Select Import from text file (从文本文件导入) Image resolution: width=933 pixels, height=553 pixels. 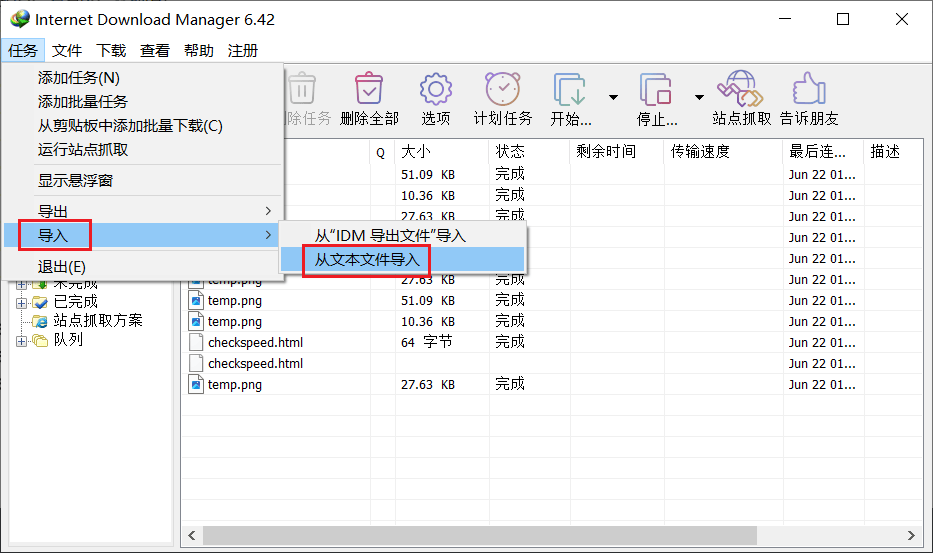pos(366,260)
